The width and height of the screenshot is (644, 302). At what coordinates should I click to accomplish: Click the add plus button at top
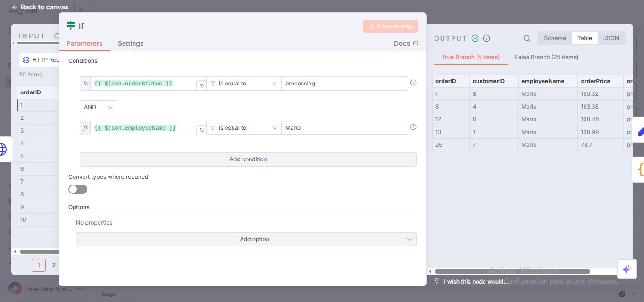[81, 9]
